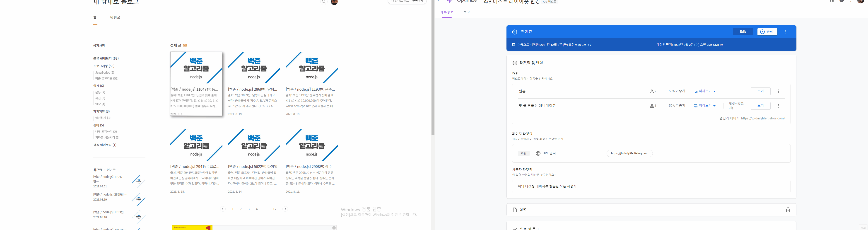The height and width of the screenshot is (230, 868).
Task: Open post titled 2941번: 크로
Action: (x=195, y=167)
